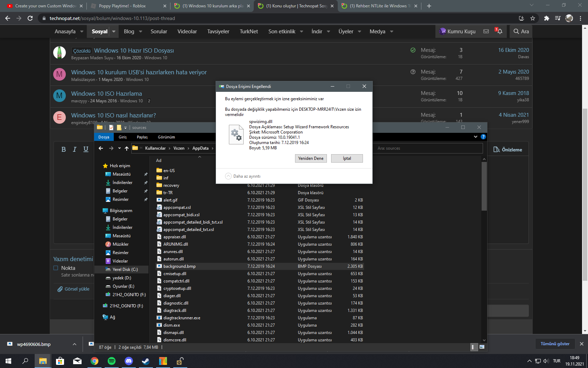Screen dimensions: 588x368
Task: Select Yerel Disk (C:) in the navigation pane
Action: coord(121,270)
